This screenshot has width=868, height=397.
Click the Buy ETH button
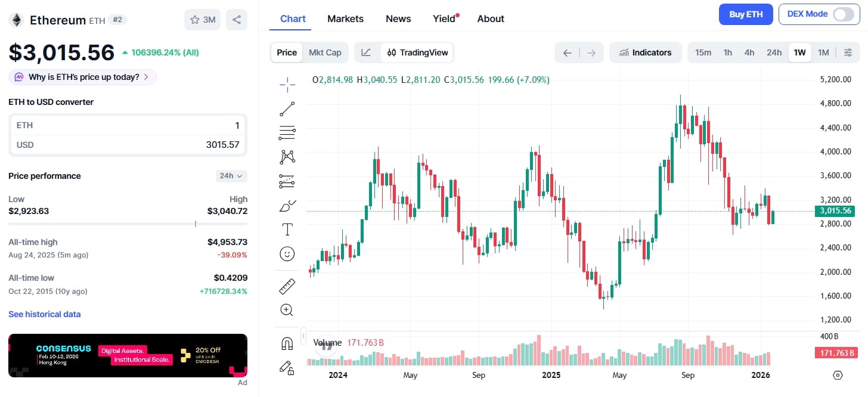coord(746,14)
